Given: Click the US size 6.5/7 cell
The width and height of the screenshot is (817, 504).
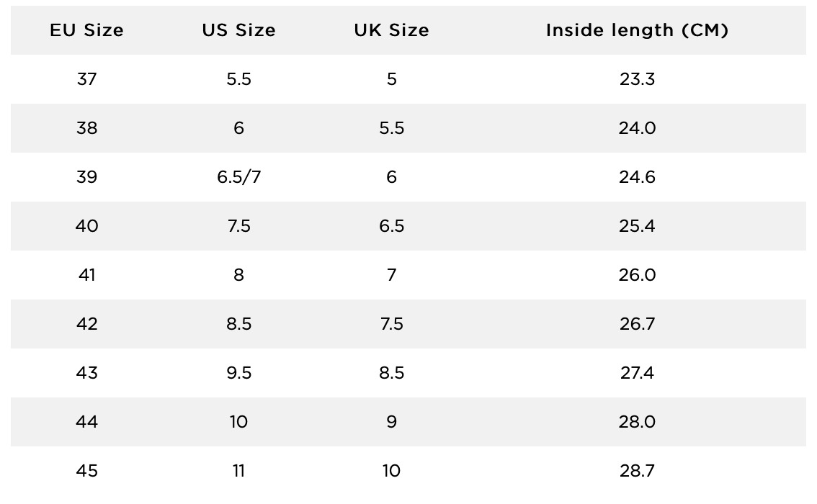Looking at the screenshot, I should pos(238,177).
